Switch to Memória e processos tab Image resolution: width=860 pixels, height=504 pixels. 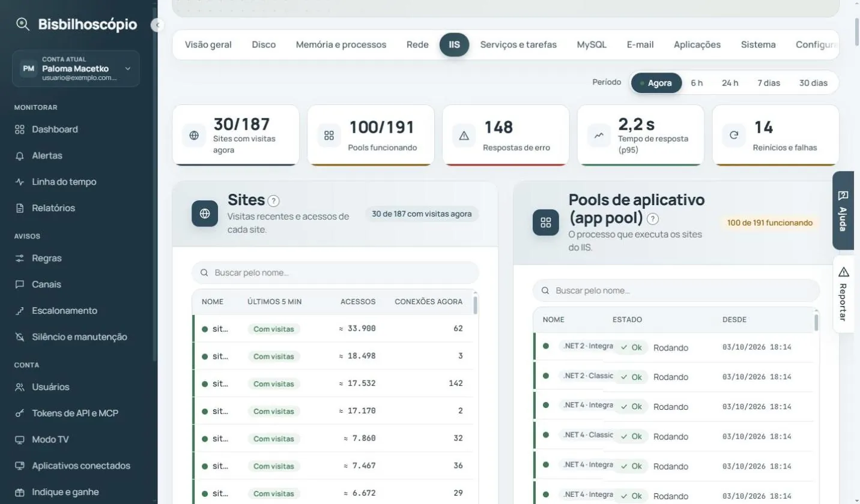click(x=341, y=44)
